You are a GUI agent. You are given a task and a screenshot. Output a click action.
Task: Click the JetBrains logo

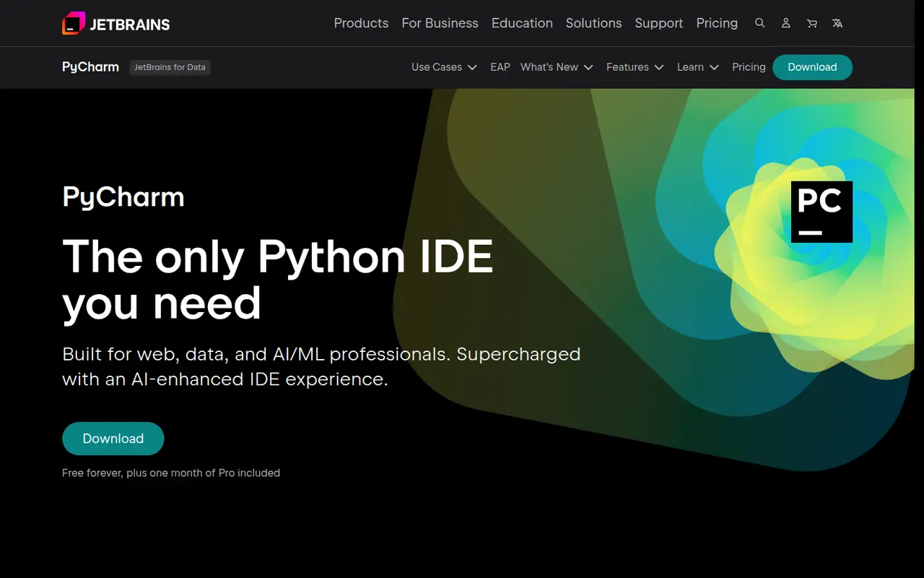pos(116,24)
